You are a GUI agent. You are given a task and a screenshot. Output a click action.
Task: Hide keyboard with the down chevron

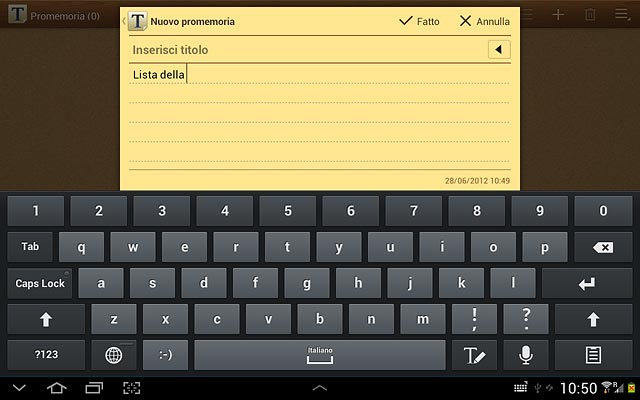(x=19, y=388)
